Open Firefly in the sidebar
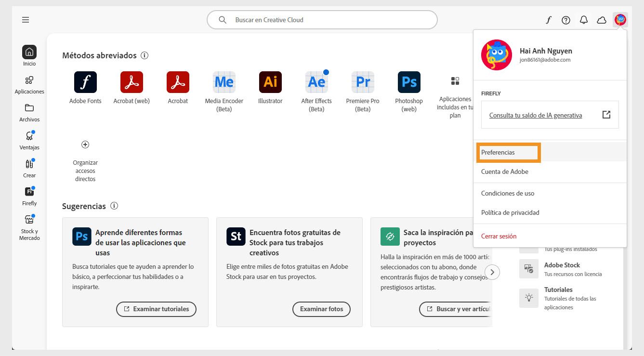This screenshot has width=644, height=356. [x=29, y=196]
